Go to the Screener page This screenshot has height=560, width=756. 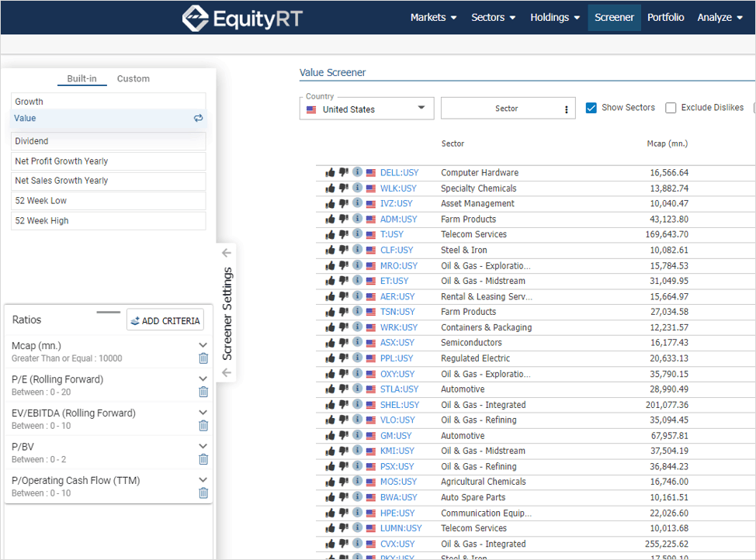(x=614, y=17)
